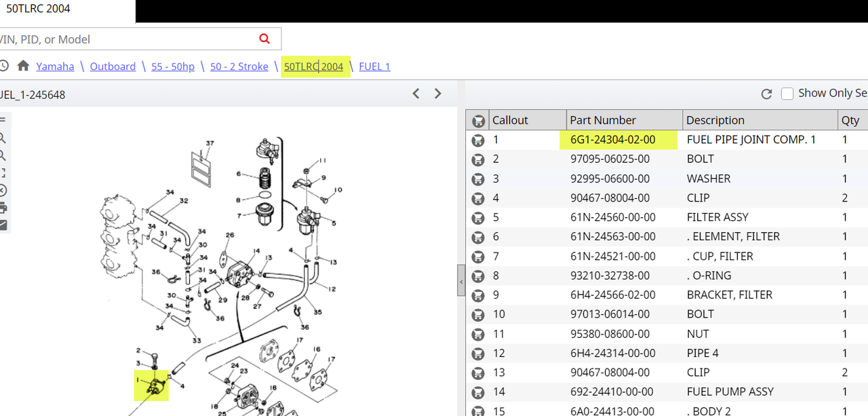Screen dimensions: 868x416
Task: Add callout 13 CLIP to cart
Action: point(478,373)
